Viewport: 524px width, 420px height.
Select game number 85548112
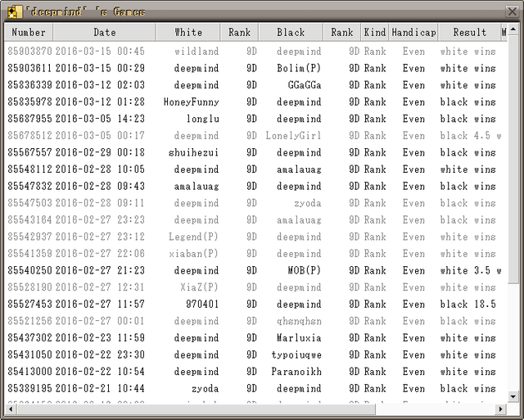pos(255,169)
